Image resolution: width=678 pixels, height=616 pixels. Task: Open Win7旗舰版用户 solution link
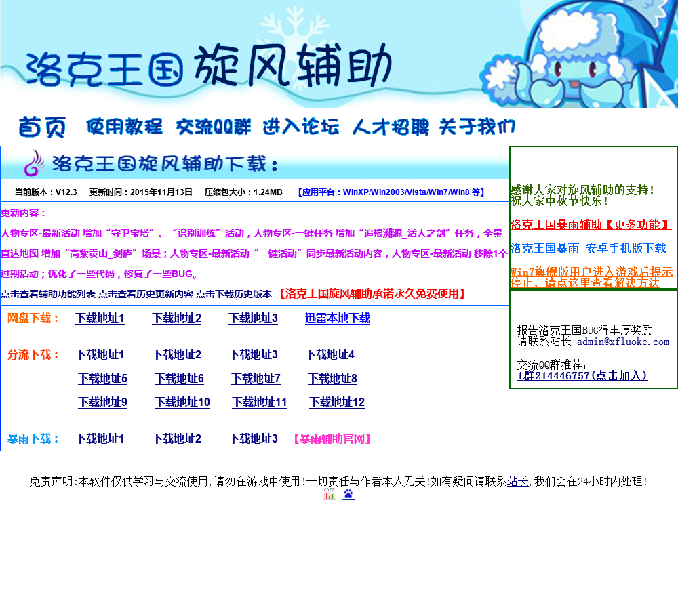[591, 278]
